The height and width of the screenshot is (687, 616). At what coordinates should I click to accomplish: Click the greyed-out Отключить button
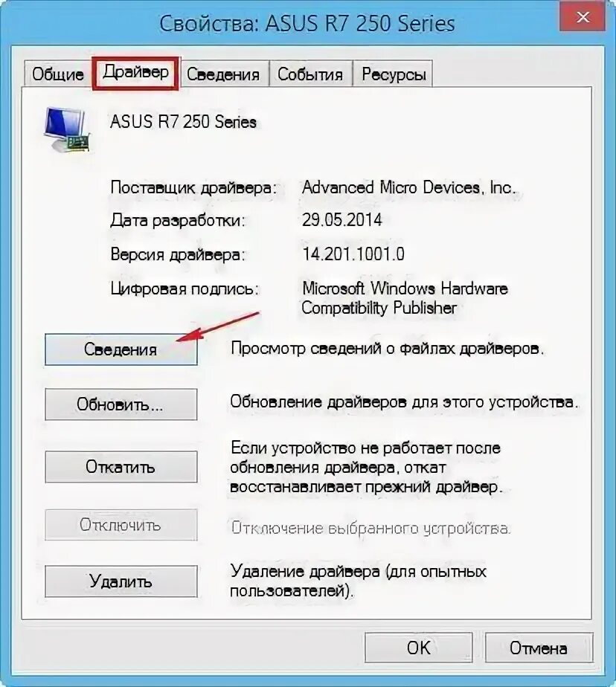tap(121, 524)
